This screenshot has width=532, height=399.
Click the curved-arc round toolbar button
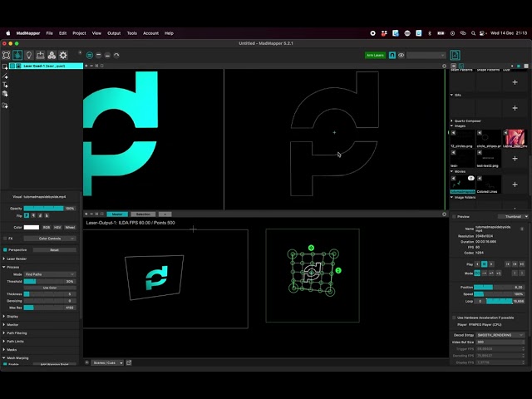(116, 55)
